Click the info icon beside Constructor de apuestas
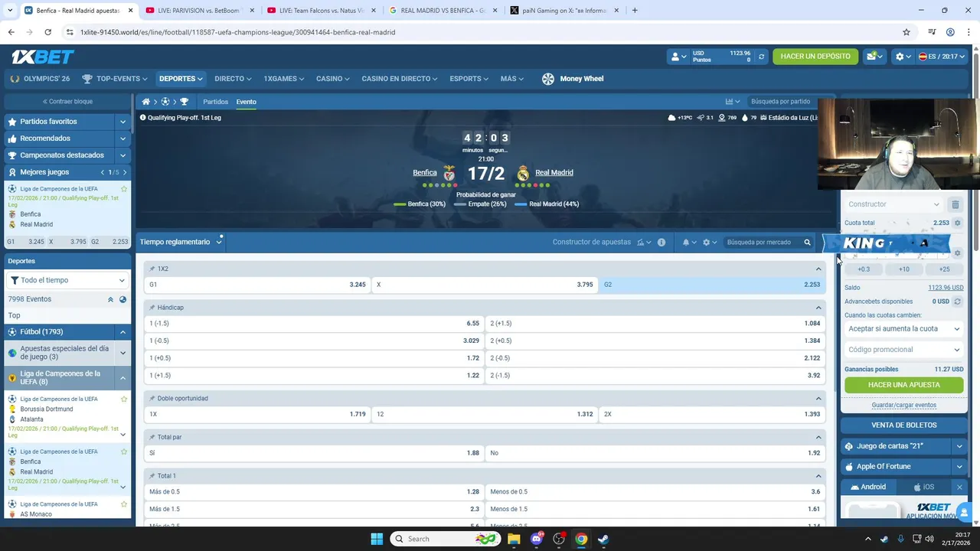This screenshot has height=551, width=980. 661,243
